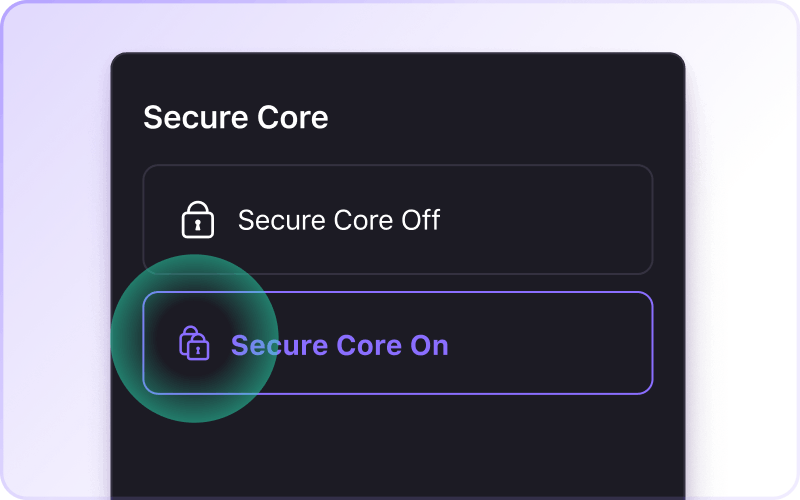Click the lavender background outside the panel
The width and height of the screenshot is (800, 500).
pyautogui.click(x=50, y=250)
